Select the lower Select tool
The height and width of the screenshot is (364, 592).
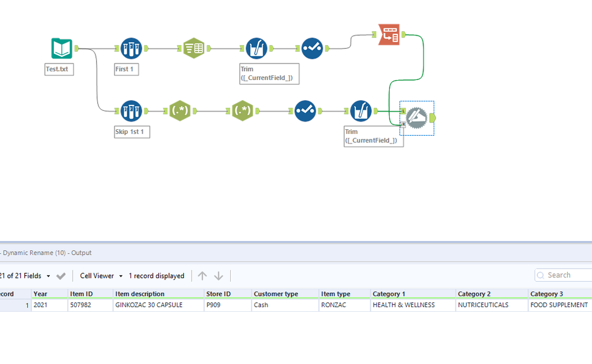(x=305, y=111)
